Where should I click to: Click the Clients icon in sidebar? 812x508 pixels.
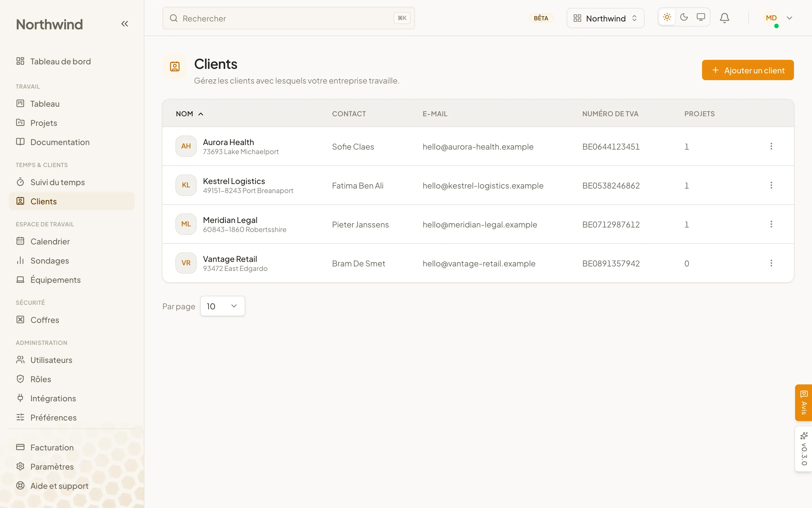(21, 201)
